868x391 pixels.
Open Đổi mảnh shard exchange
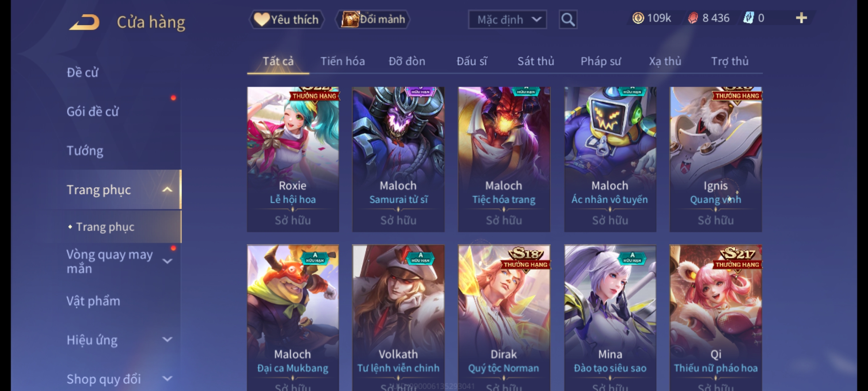373,20
